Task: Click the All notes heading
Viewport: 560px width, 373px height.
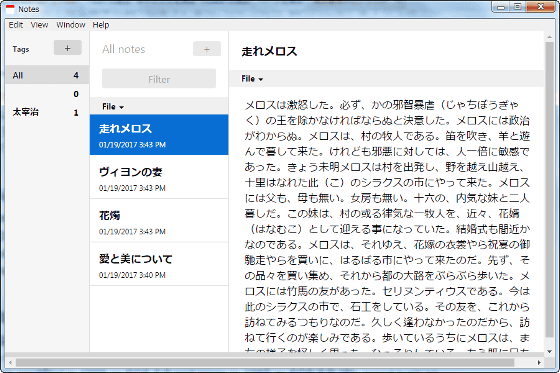Action: pos(124,49)
